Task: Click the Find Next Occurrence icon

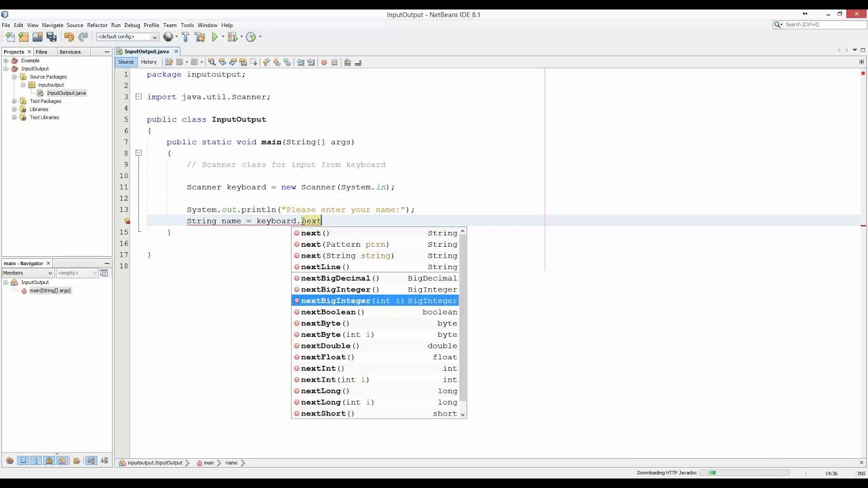Action: pos(233,62)
